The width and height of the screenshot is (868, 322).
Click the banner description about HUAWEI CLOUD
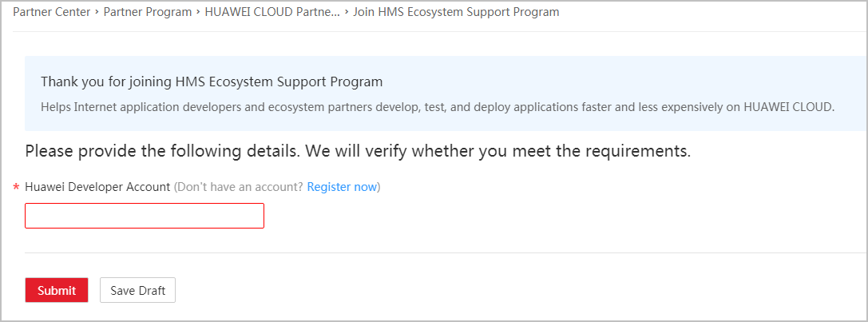point(437,106)
